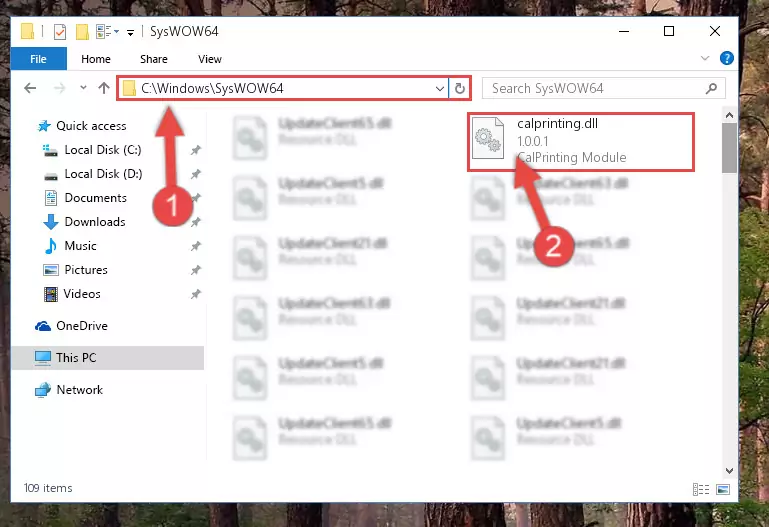
Task: Click the Properties icon in quick access toolbar
Action: (x=60, y=32)
